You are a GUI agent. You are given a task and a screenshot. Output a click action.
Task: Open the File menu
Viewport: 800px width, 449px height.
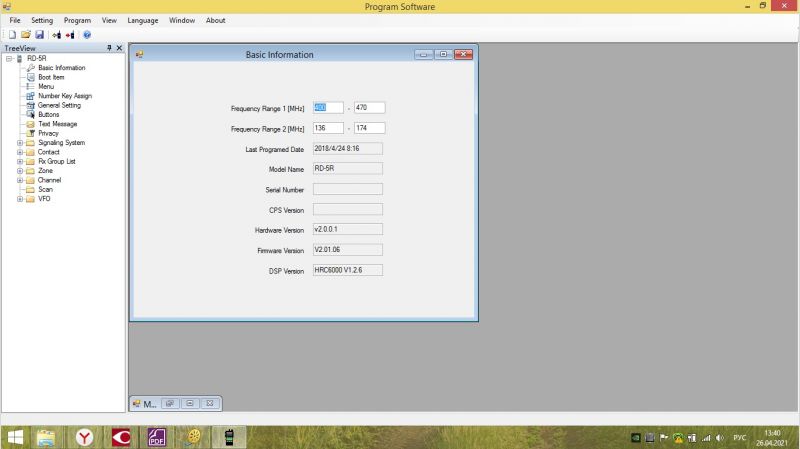(x=15, y=20)
